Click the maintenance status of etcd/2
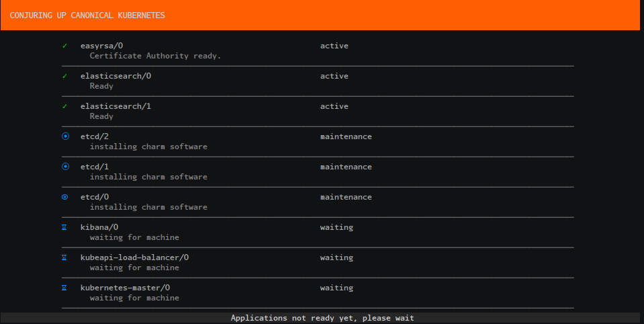The height and width of the screenshot is (324, 644). click(x=345, y=136)
